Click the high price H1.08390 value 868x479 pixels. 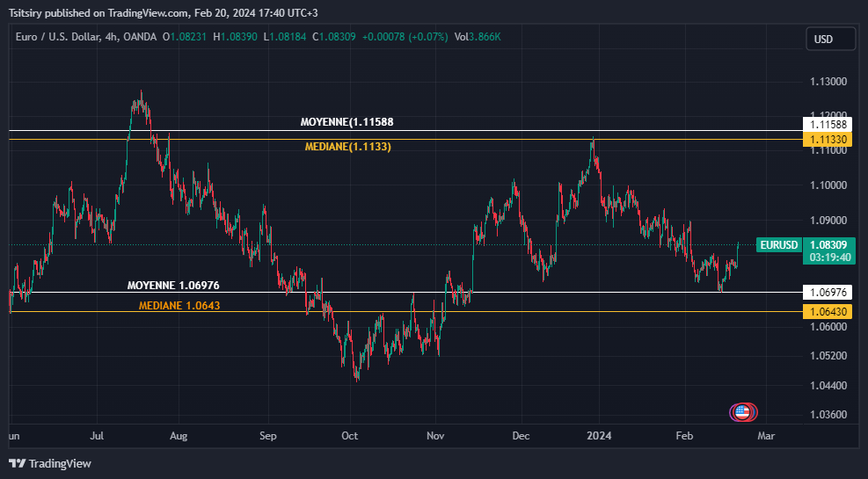(x=235, y=37)
